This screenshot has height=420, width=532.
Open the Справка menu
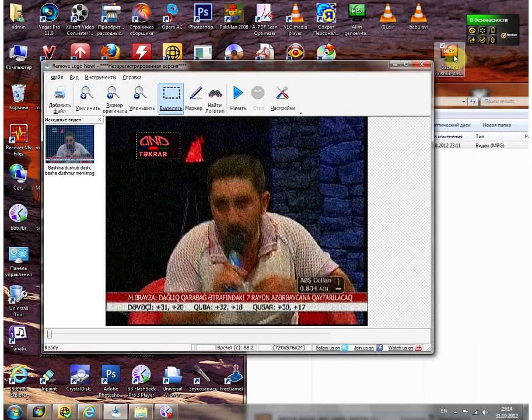132,78
